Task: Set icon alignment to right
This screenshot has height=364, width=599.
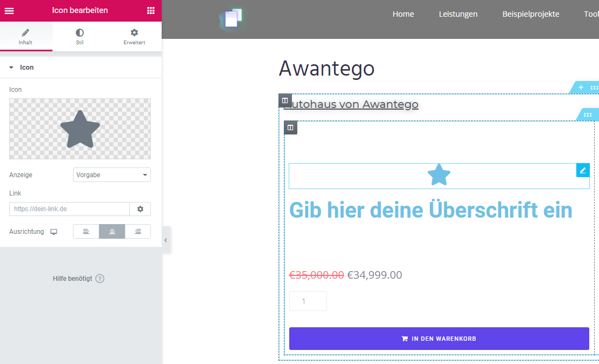Action: (x=138, y=231)
